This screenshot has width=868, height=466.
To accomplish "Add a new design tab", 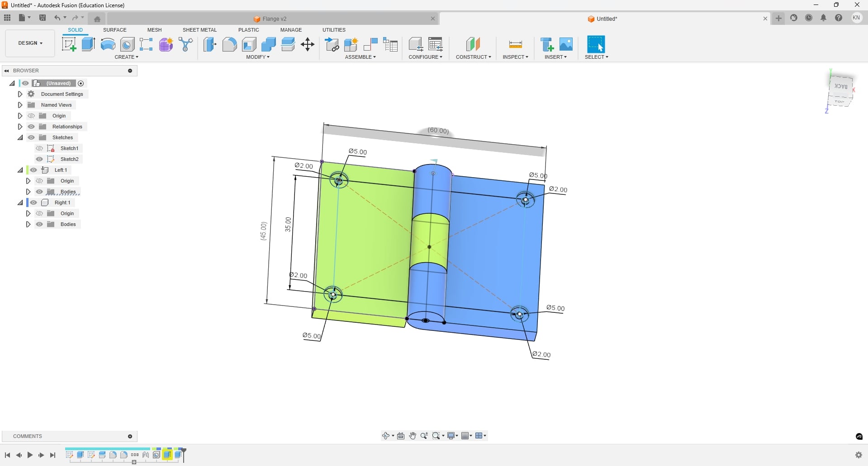I will [778, 19].
